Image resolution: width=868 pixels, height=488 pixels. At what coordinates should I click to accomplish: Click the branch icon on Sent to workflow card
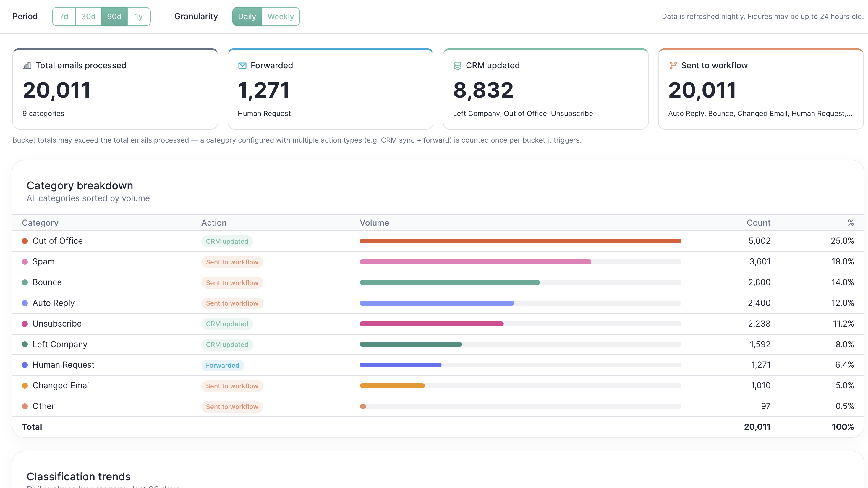(673, 65)
